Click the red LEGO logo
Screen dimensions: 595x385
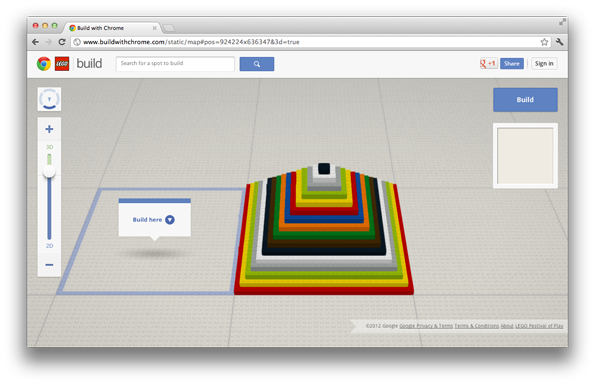click(62, 64)
